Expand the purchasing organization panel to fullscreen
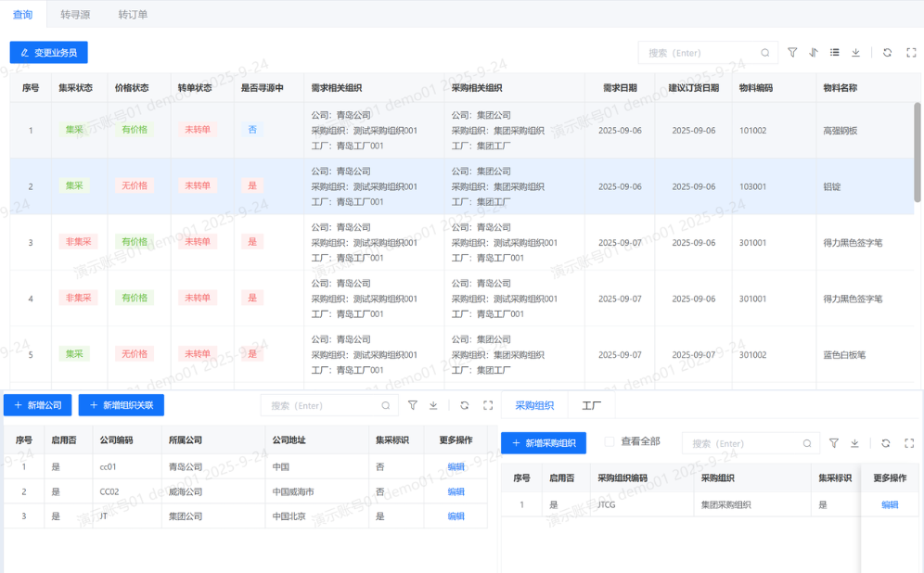Image resolution: width=924 pixels, height=573 pixels. pos(907,443)
